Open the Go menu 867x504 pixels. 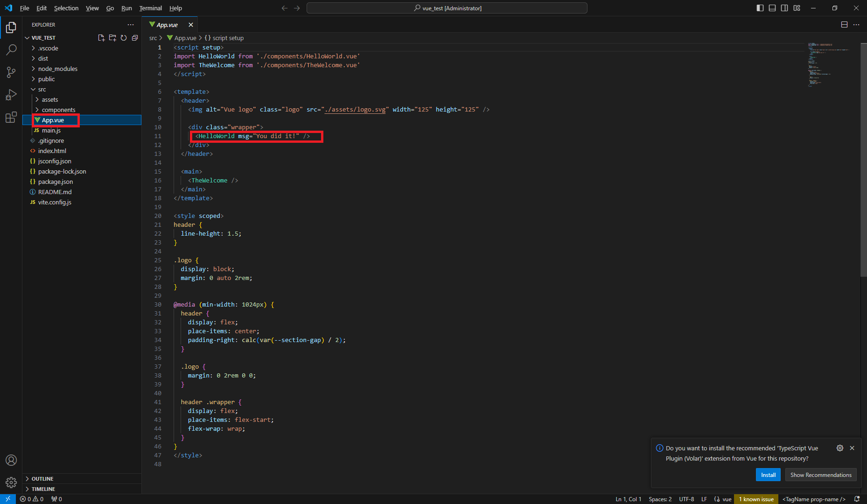click(110, 8)
